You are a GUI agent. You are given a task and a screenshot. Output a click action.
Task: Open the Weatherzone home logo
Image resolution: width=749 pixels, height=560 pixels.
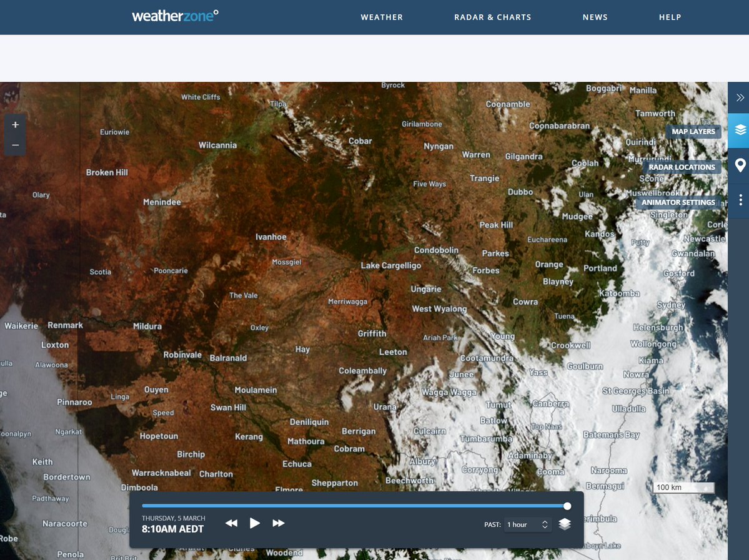tap(175, 16)
